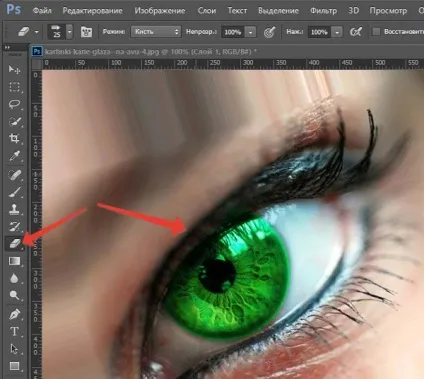Open the Фильтр menu

323,11
